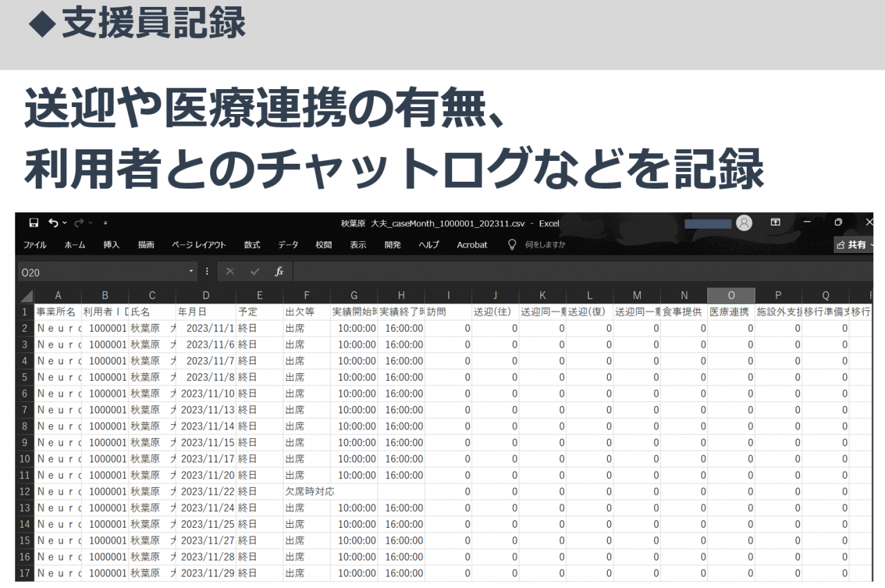Viewport: 885px width, 588px height.
Task: Open the ファイル menu tab
Action: pyautogui.click(x=35, y=245)
